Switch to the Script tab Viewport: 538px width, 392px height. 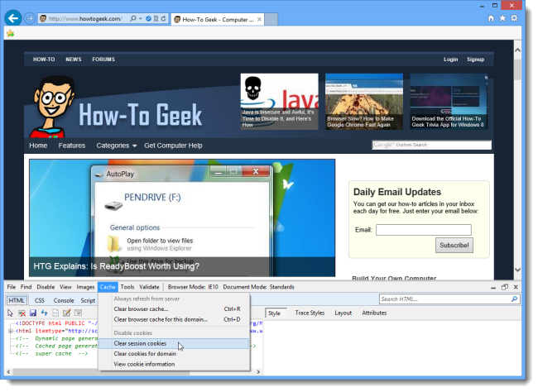click(88, 300)
